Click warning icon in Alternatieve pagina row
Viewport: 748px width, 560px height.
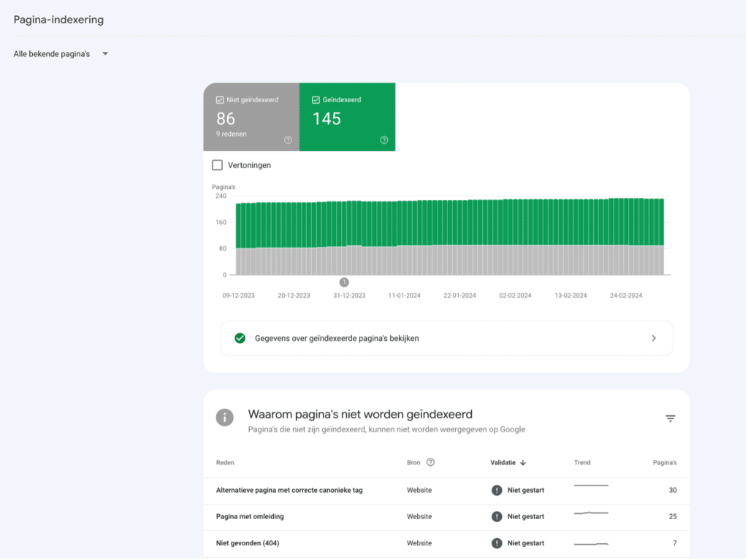pyautogui.click(x=497, y=491)
